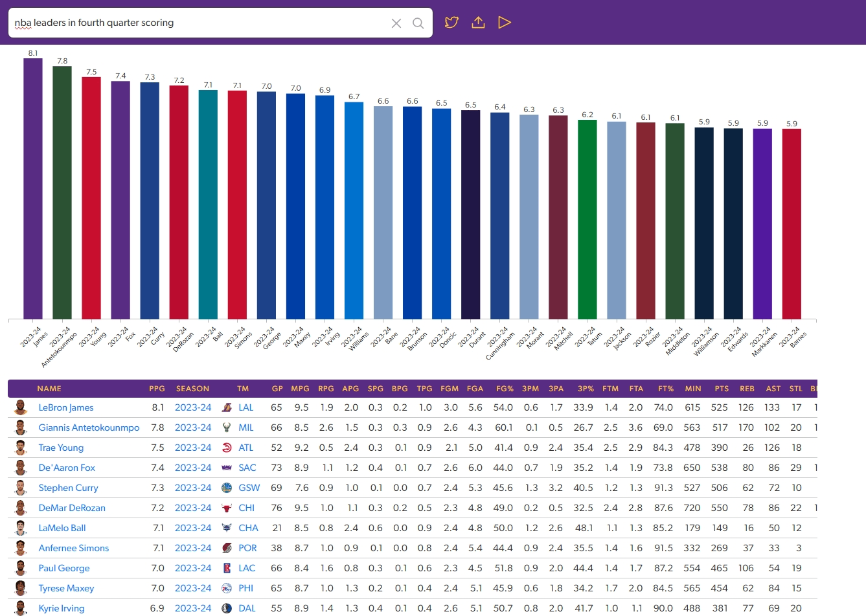This screenshot has width=866, height=616.
Task: Click the Kings logo in De'Aaron Fox row
Action: [227, 468]
